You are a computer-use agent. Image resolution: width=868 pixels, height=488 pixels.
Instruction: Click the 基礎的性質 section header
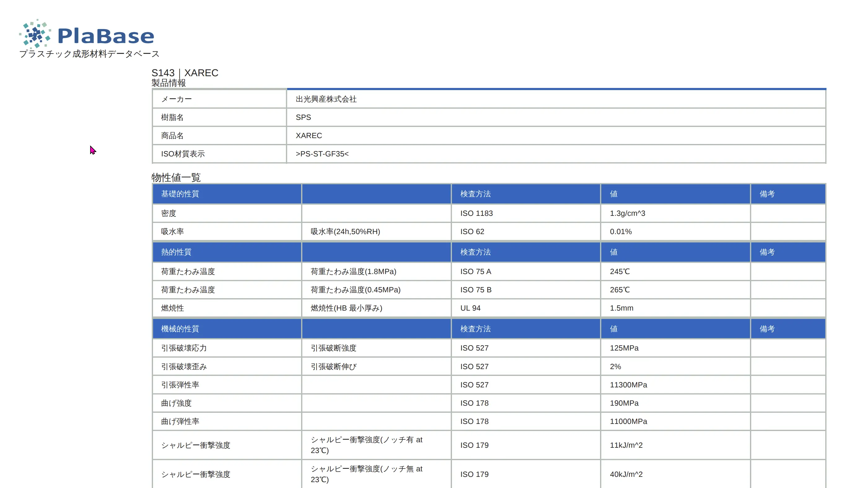227,194
